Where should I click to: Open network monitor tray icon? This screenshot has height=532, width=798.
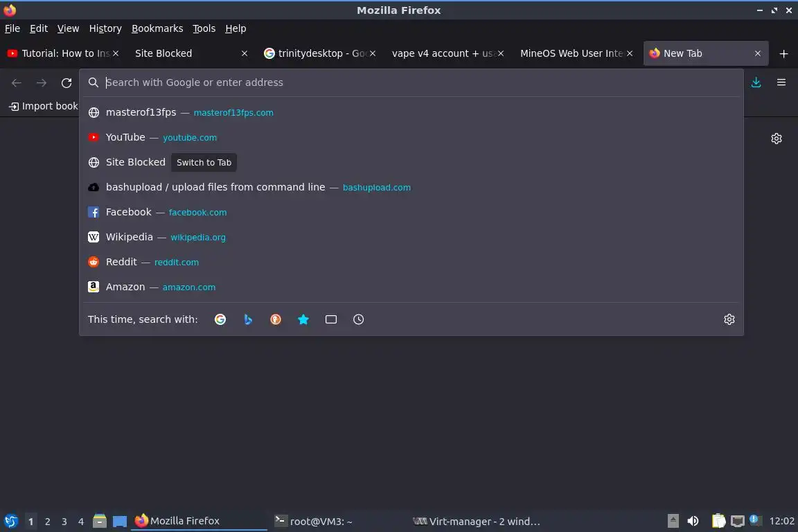[x=737, y=521]
